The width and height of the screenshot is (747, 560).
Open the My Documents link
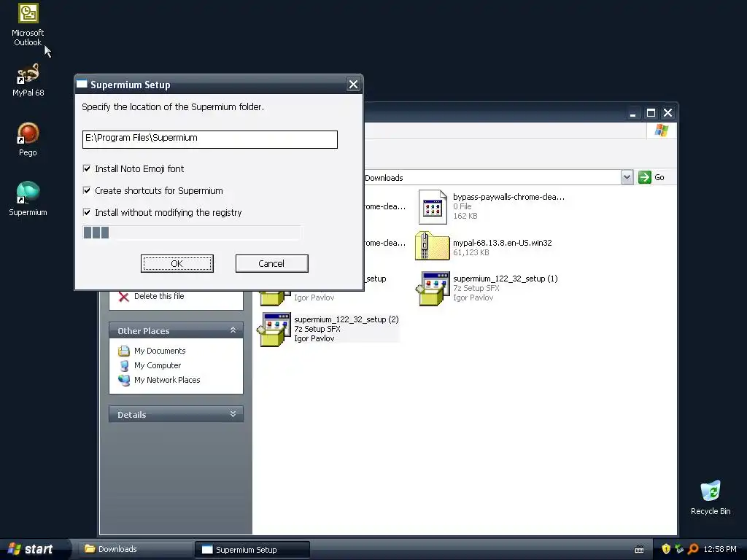coord(160,351)
